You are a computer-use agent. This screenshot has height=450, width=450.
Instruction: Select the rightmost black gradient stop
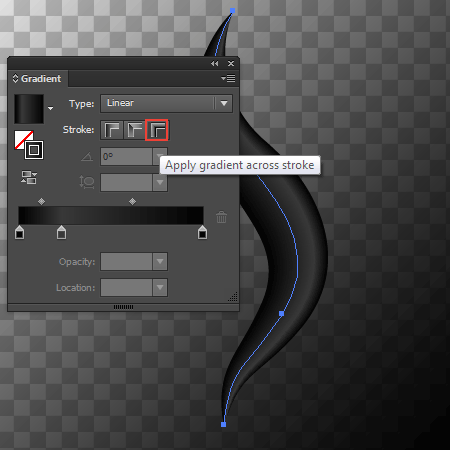click(x=202, y=232)
